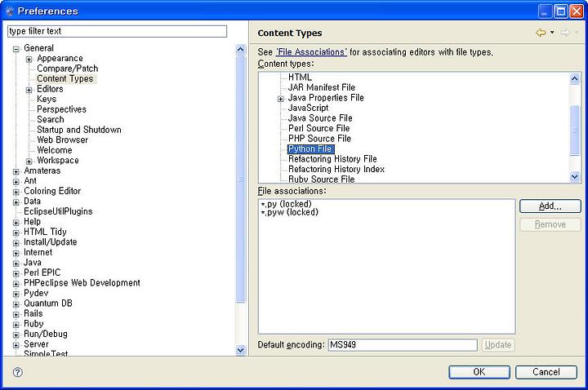Image resolution: width=588 pixels, height=390 pixels.
Task: Select Java Source File content type
Action: click(320, 118)
